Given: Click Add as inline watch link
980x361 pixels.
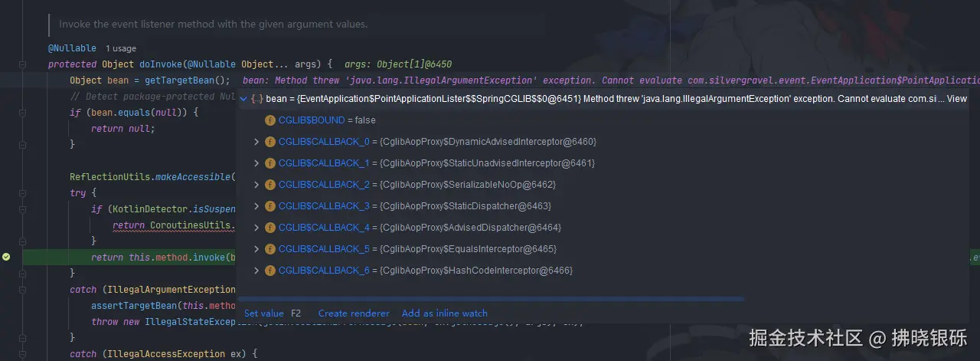Looking at the screenshot, I should (x=445, y=313).
